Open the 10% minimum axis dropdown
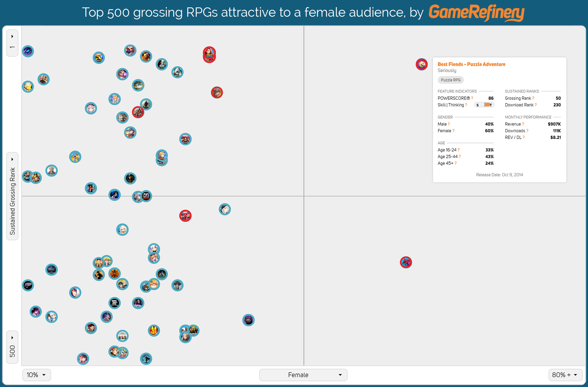Image resolution: width=588 pixels, height=387 pixels. click(37, 375)
